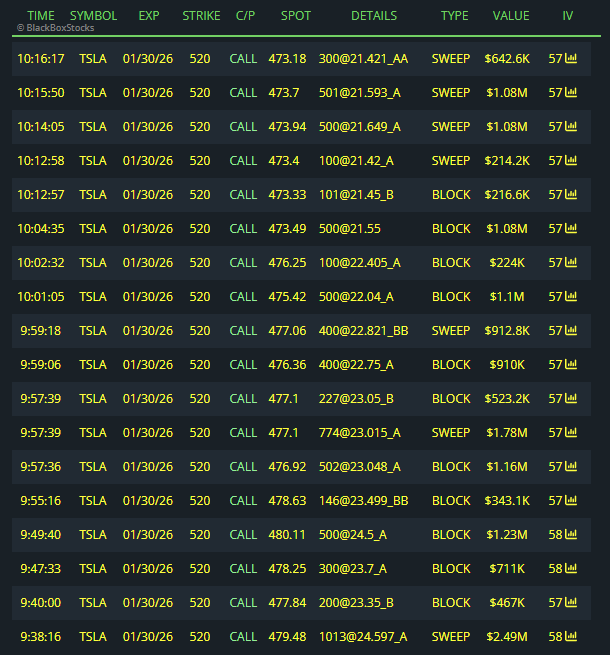610x655 pixels.
Task: Click the spot price 473.18
Action: click(287, 58)
